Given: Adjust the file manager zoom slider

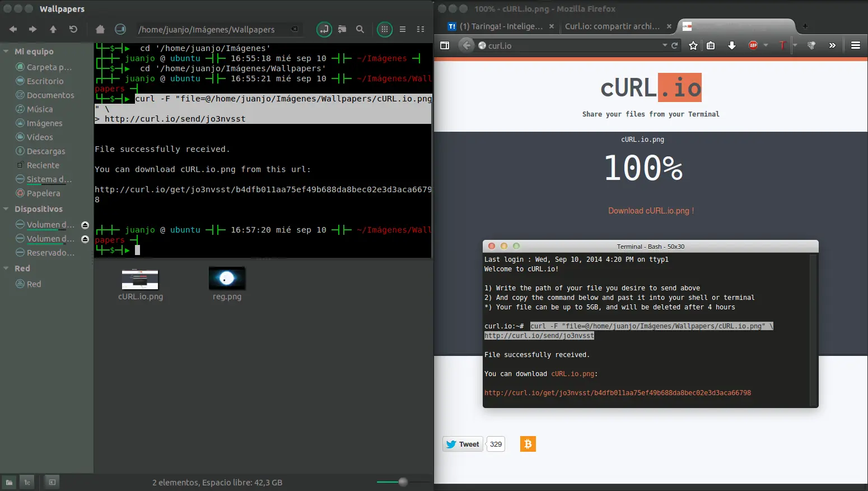Looking at the screenshot, I should pyautogui.click(x=403, y=482).
